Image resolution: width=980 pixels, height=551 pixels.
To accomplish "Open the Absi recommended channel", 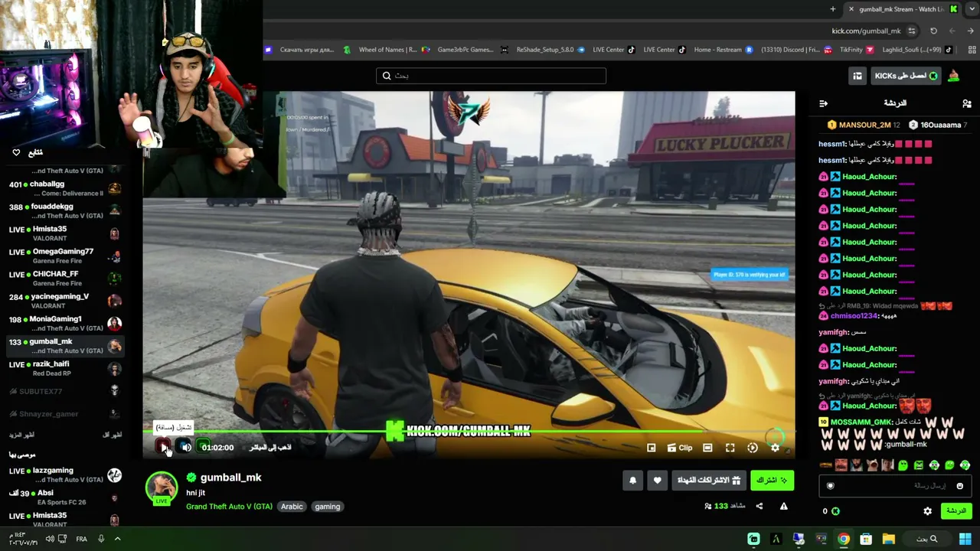I will tap(65, 497).
